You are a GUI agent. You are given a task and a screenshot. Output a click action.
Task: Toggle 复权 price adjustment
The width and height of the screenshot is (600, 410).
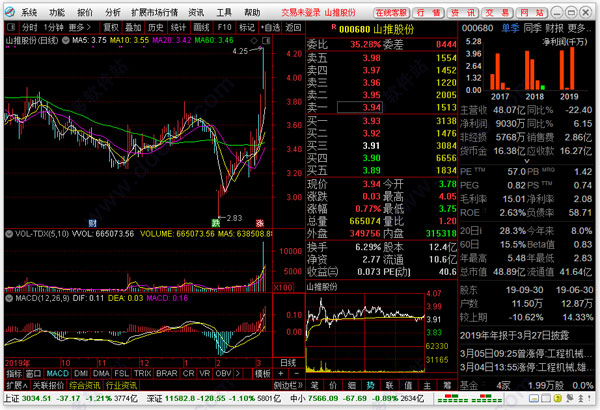click(x=111, y=28)
